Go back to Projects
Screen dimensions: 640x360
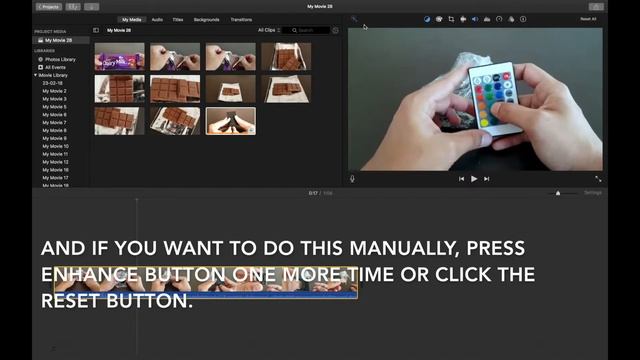pyautogui.click(x=49, y=7)
